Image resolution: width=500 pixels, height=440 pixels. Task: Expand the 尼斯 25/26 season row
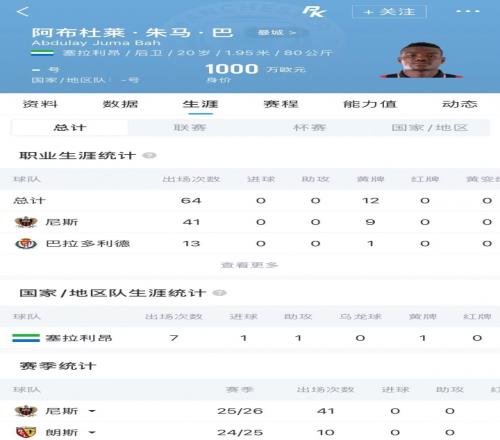click(x=92, y=411)
